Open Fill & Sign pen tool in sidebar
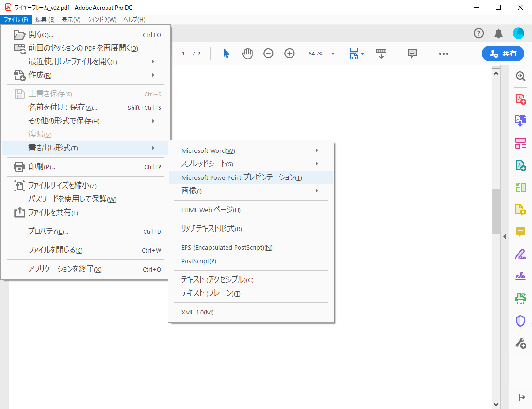Screen dimensions: 532x409 [x=520, y=254]
